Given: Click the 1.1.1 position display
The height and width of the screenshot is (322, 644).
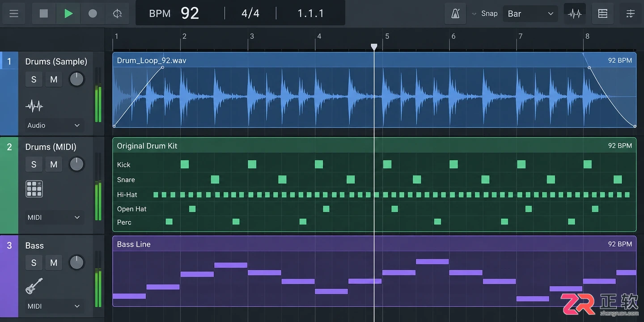Looking at the screenshot, I should point(310,13).
